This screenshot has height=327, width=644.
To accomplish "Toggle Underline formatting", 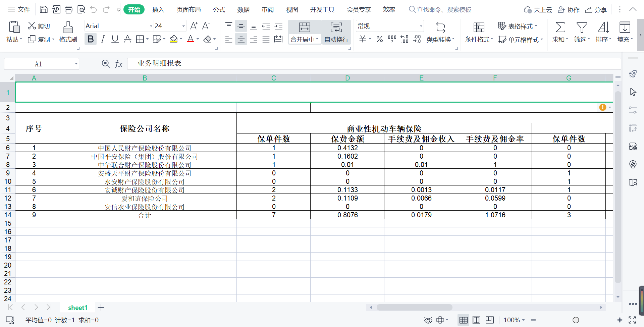I will tap(115, 39).
